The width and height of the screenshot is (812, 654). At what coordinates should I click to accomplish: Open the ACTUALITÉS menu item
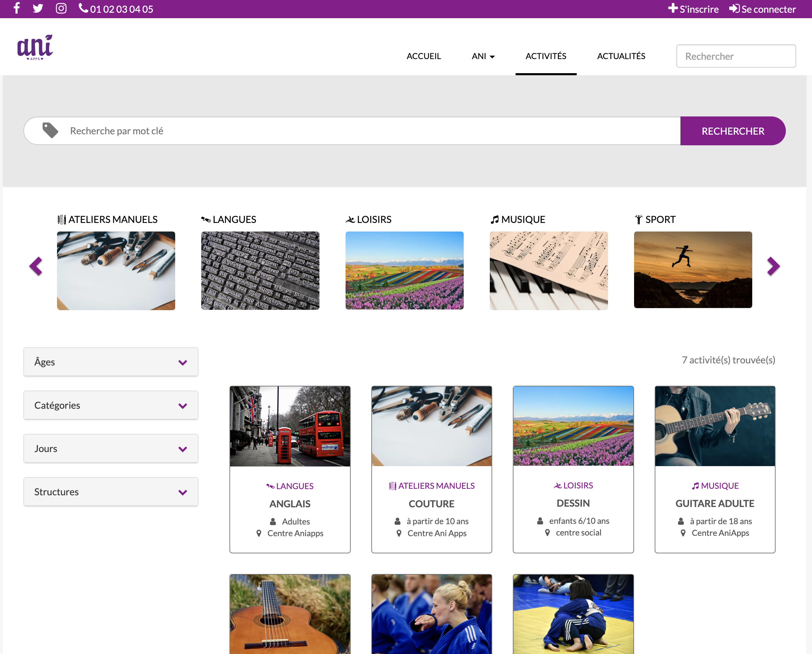tap(621, 56)
